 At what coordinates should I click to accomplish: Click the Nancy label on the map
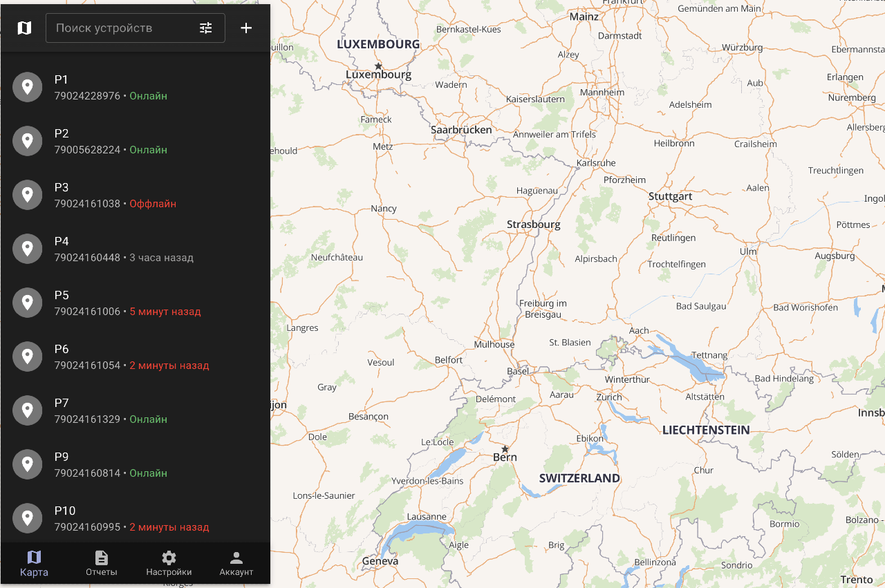click(x=384, y=208)
